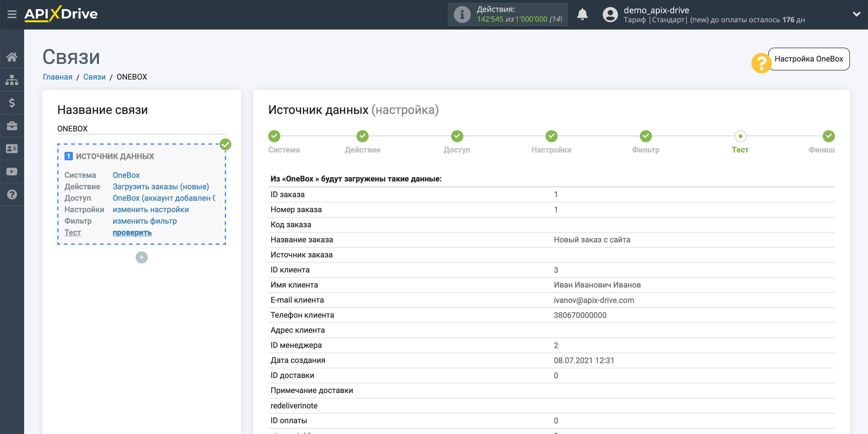Select the Тест step
This screenshot has height=434, width=868.
[740, 149]
